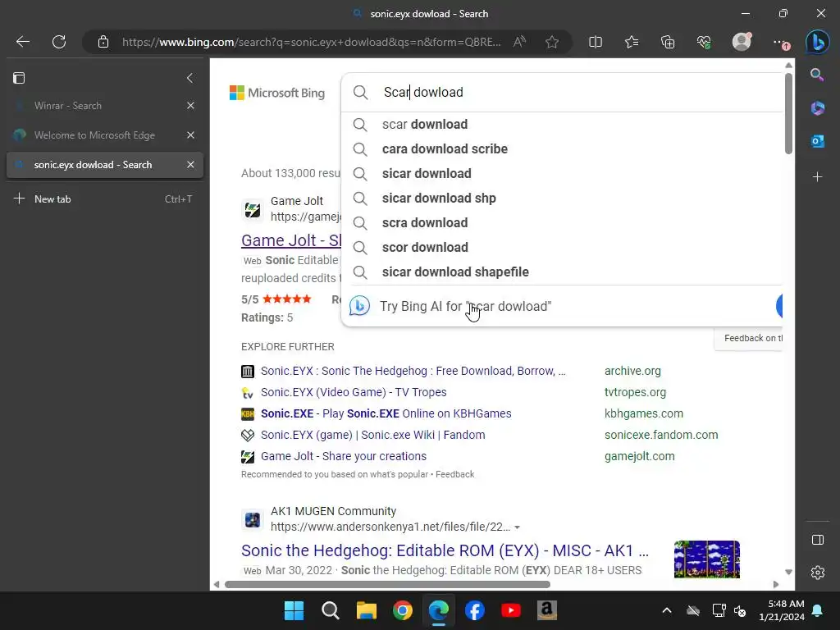The height and width of the screenshot is (630, 840).
Task: Toggle sidebar visibility button
Action: tap(818, 540)
